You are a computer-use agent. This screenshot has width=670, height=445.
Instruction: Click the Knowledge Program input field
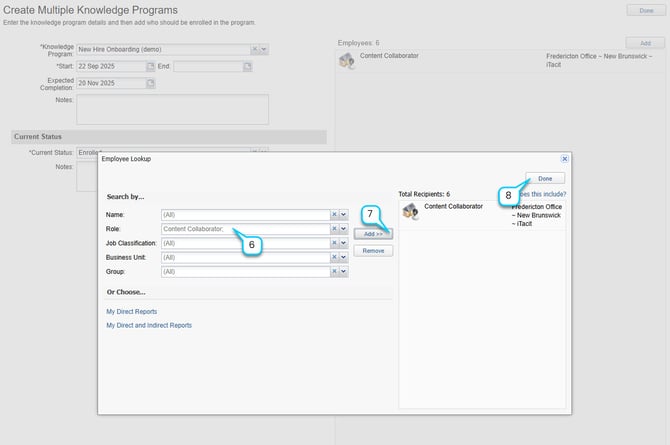(163, 49)
